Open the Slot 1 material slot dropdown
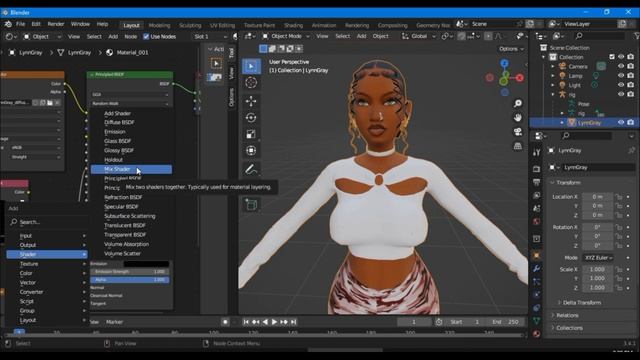 210,37
